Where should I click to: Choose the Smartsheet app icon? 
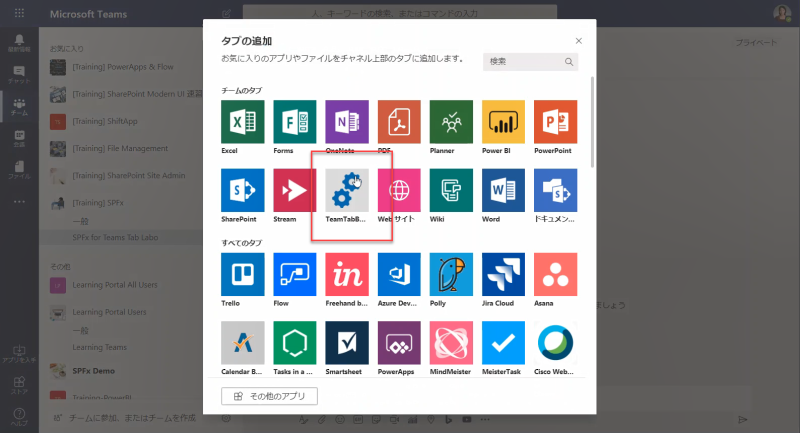coord(347,343)
